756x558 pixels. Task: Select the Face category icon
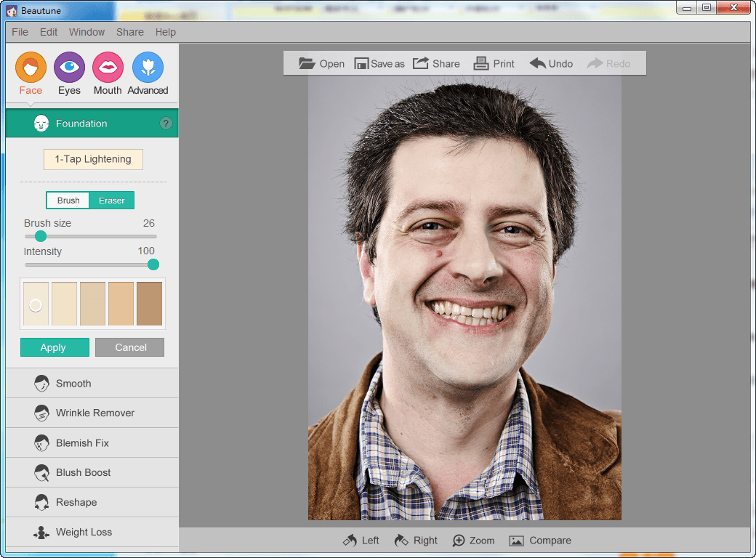pyautogui.click(x=31, y=68)
